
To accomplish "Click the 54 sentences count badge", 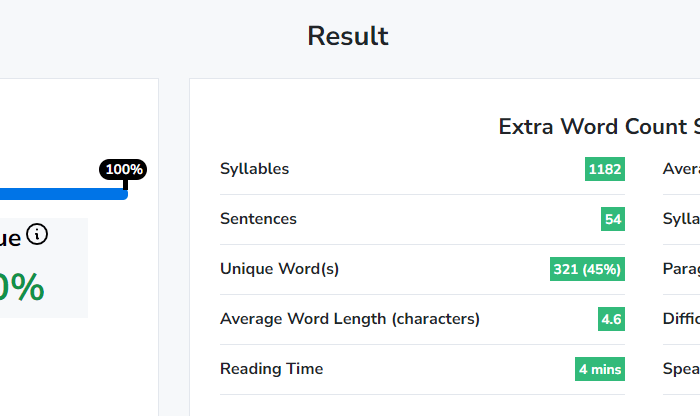I will click(x=613, y=219).
